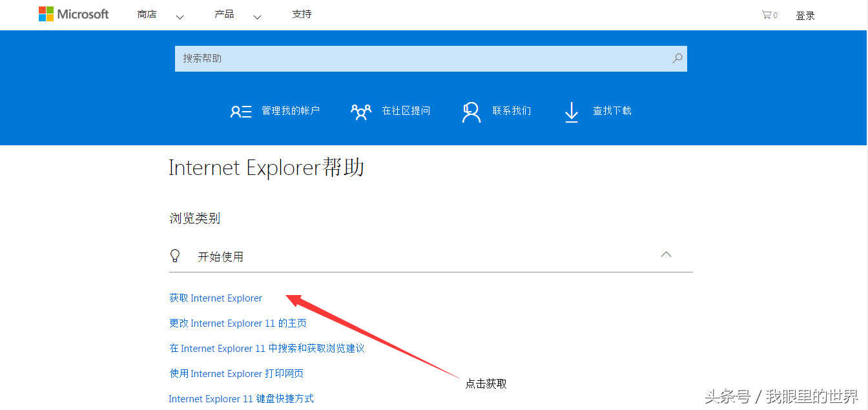The height and width of the screenshot is (410, 868).
Task: Open 联系我们 link
Action: point(512,111)
